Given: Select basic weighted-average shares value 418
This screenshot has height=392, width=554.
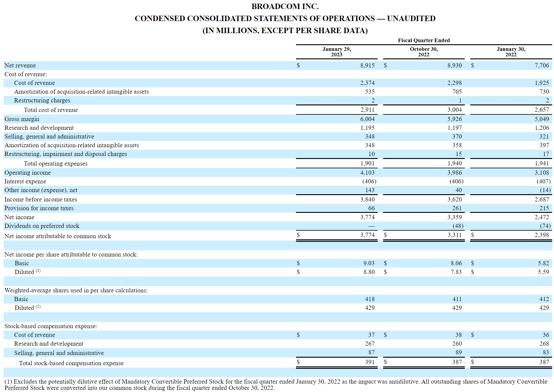Looking at the screenshot, I should [370, 299].
